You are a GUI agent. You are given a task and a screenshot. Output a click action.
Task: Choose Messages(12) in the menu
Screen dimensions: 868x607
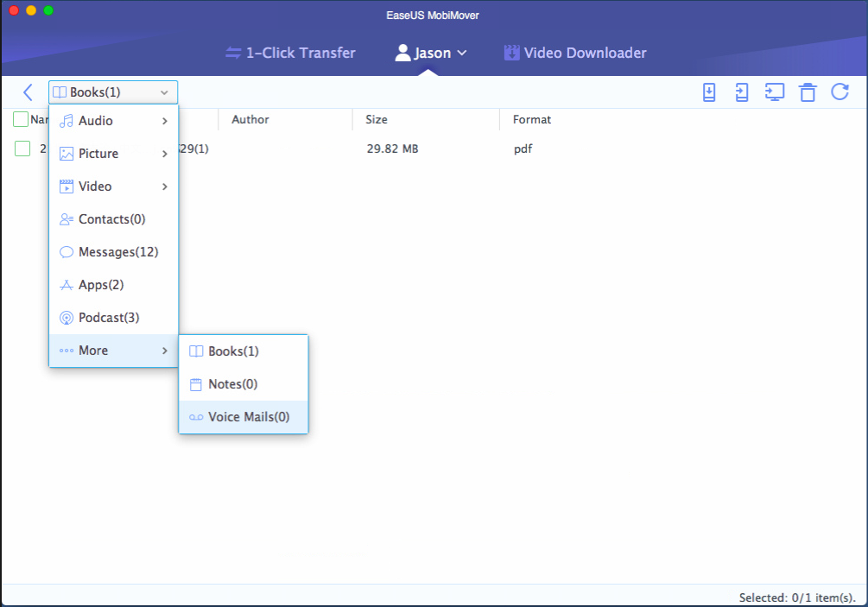coord(113,252)
